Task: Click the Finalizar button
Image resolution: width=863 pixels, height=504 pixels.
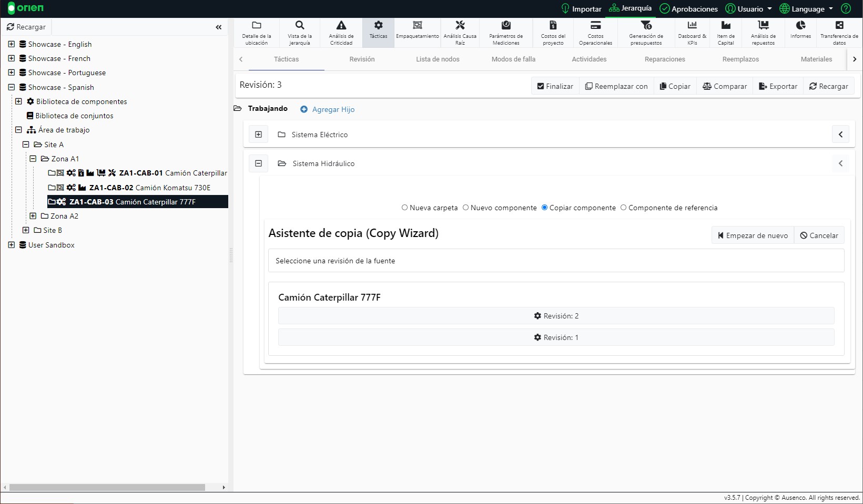Action: [x=555, y=86]
